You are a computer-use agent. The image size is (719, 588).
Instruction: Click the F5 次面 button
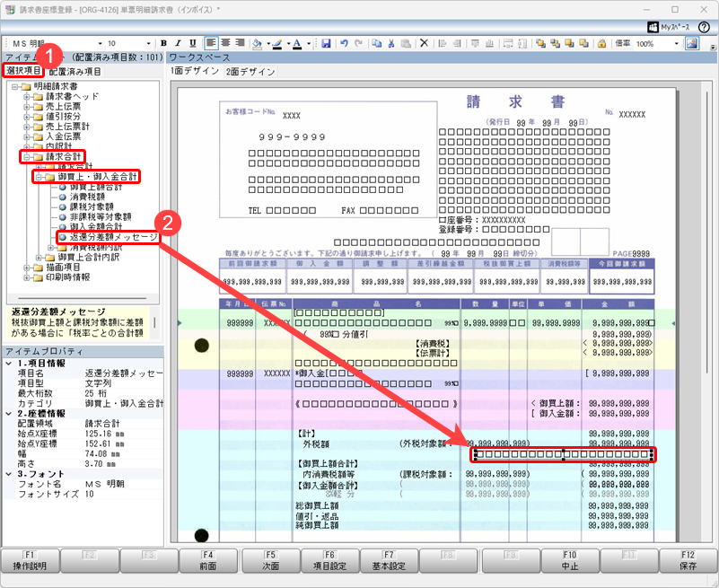(270, 560)
